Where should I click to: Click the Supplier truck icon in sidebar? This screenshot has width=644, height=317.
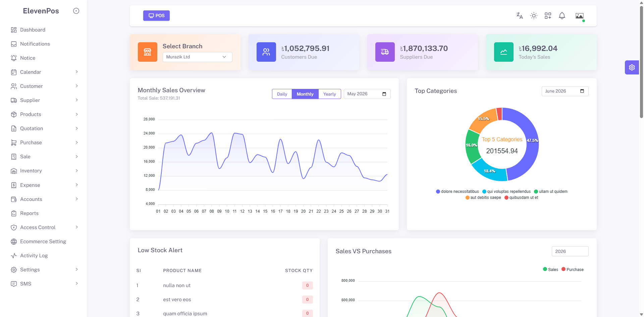point(14,100)
